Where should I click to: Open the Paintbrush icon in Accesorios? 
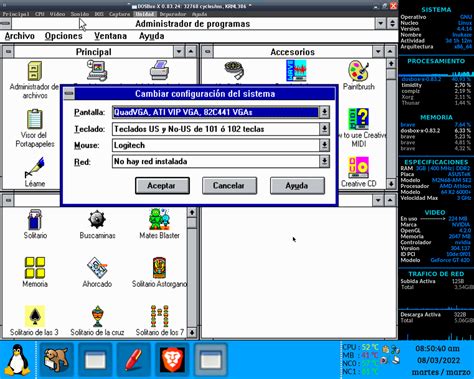(358, 71)
